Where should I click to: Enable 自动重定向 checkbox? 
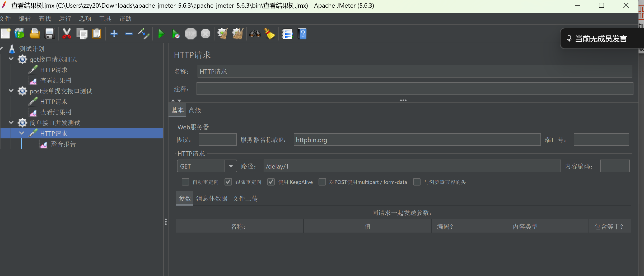coord(185,182)
